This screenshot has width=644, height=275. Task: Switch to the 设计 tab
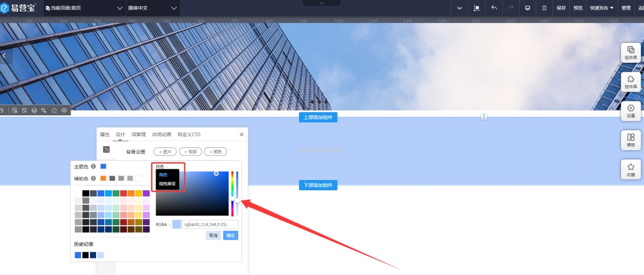tap(121, 135)
